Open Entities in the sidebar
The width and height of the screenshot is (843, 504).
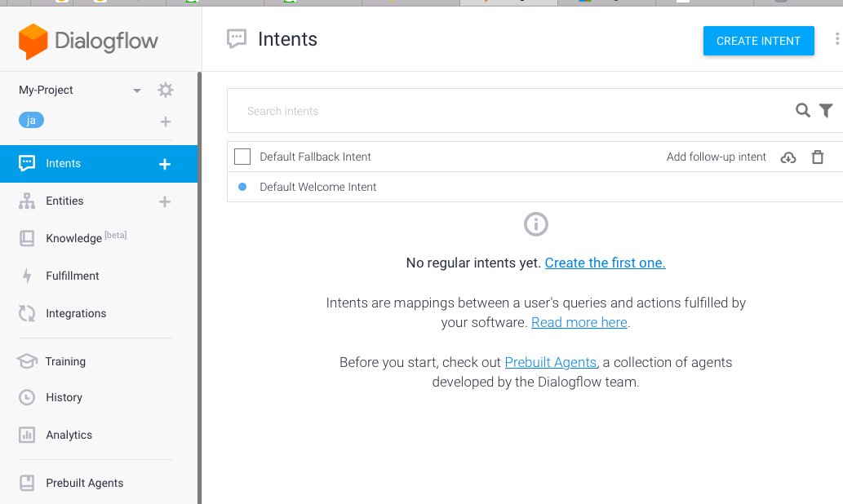pyautogui.click(x=64, y=201)
